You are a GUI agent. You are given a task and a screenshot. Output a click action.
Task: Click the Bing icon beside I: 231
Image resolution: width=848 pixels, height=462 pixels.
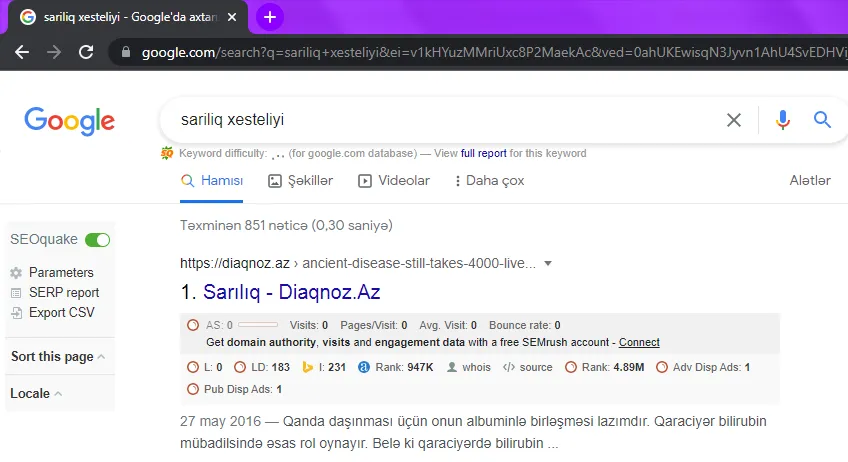[x=307, y=367]
